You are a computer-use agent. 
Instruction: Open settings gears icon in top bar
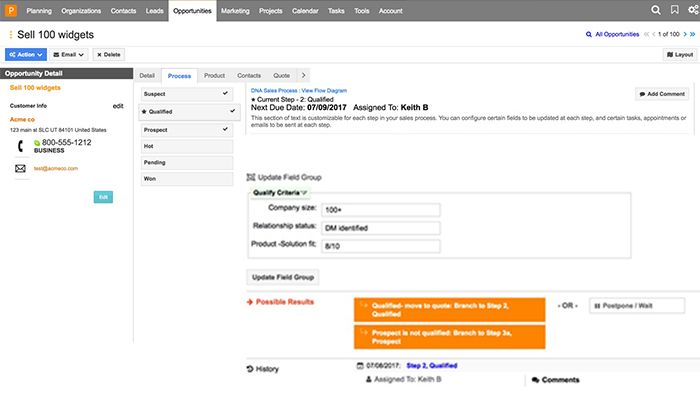pyautogui.click(x=691, y=10)
